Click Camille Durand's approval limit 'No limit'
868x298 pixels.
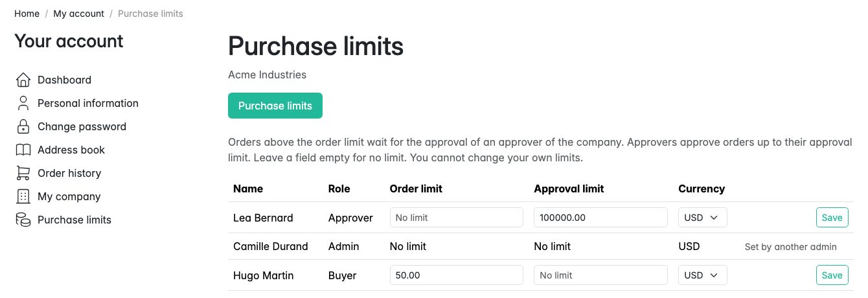point(553,247)
